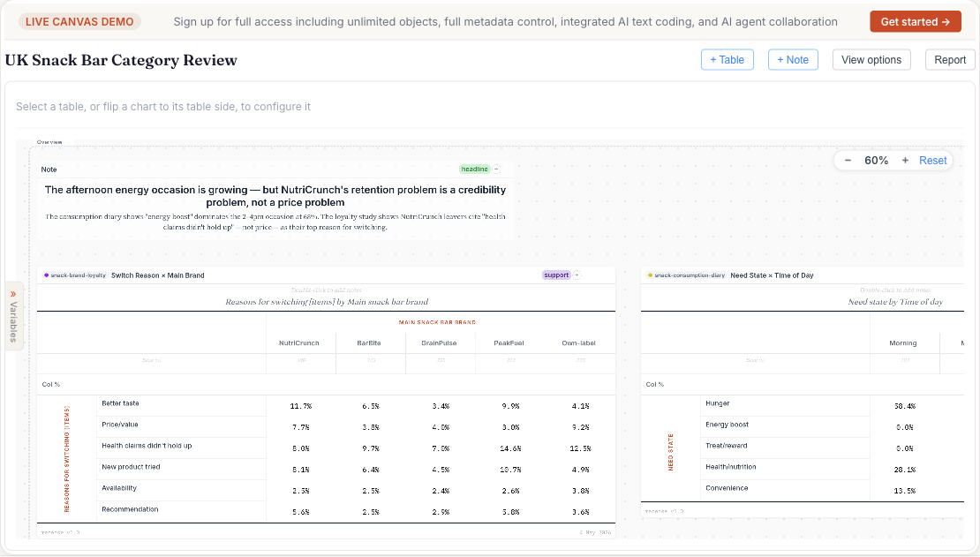Select the Morning column header
Screen dimensions: 980x557
[903, 343]
